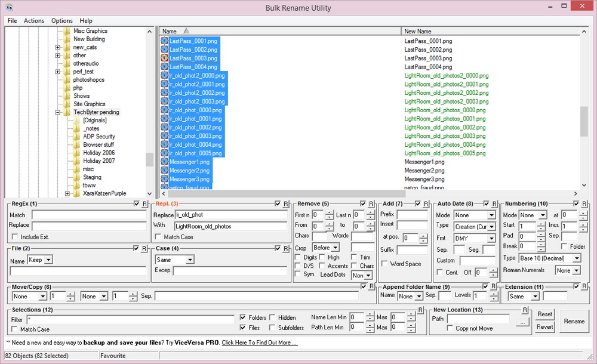
Task: Open the Extension Same dropdown
Action: (x=535, y=296)
